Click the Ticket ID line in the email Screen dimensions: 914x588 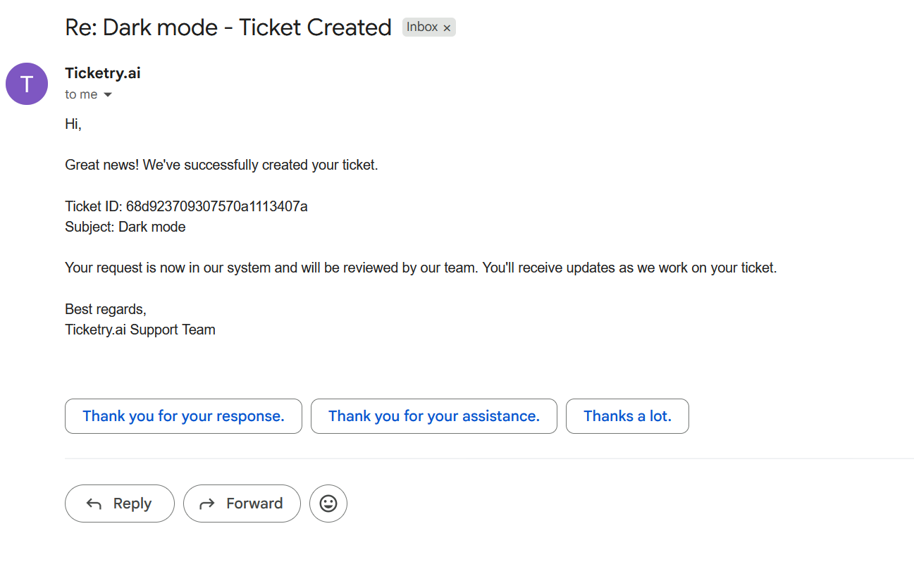(x=186, y=206)
